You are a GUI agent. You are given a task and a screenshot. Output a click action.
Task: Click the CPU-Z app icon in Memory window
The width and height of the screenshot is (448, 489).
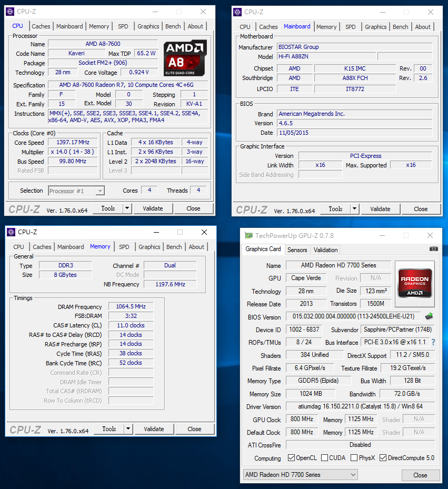coord(11,232)
